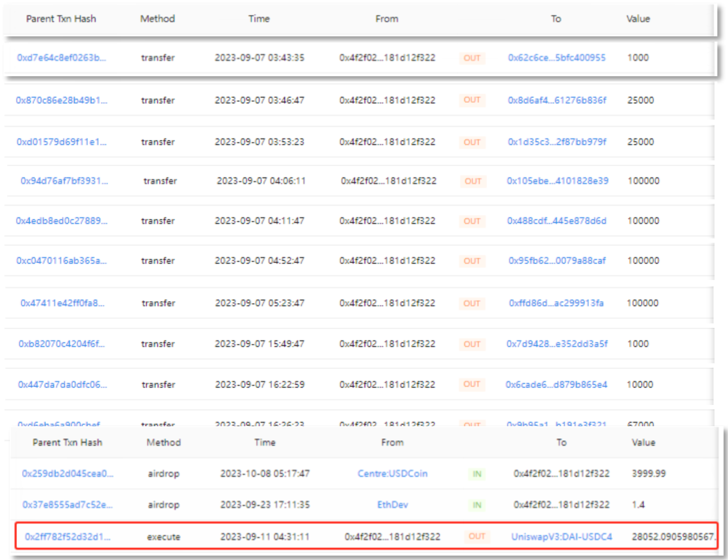Open airdrop transaction hash 0x37e8555ad7c52e
The height and width of the screenshot is (560, 728).
point(67,505)
